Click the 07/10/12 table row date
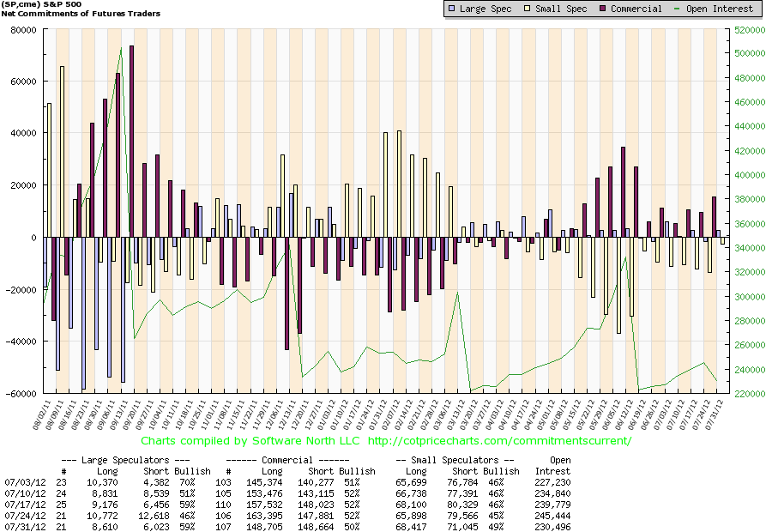The height and width of the screenshot is (532, 772). [x=25, y=493]
